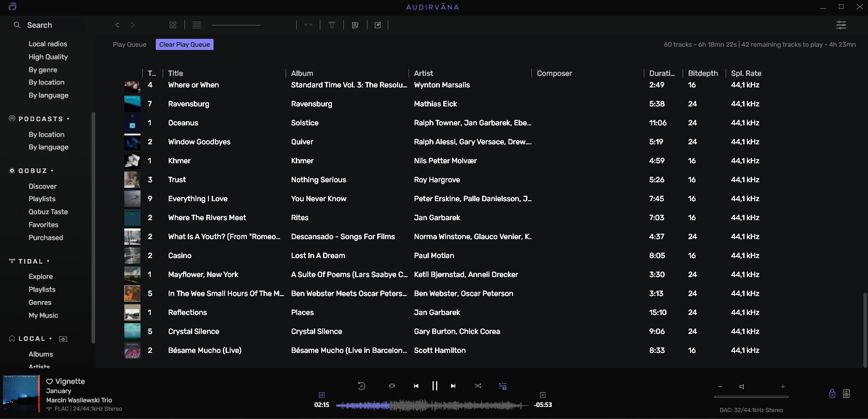Adjust the volume slider bar
Viewport: 868px width, 419px height.
click(x=751, y=397)
